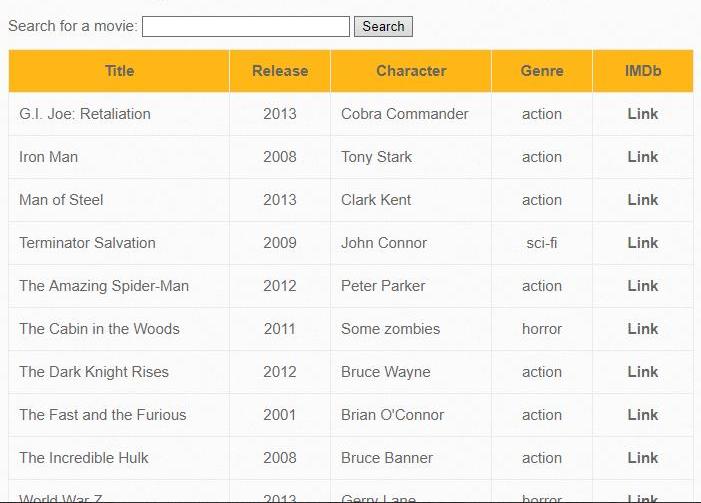701x503 pixels.
Task: Open IMDb link for The Cabin in the Woods
Action: (643, 329)
